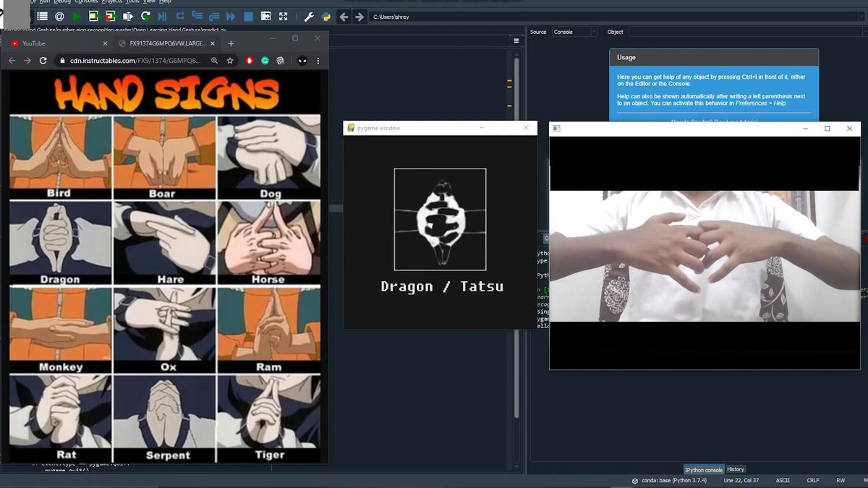868x488 pixels.
Task: Click the stop debugging square icon
Action: click(x=248, y=16)
